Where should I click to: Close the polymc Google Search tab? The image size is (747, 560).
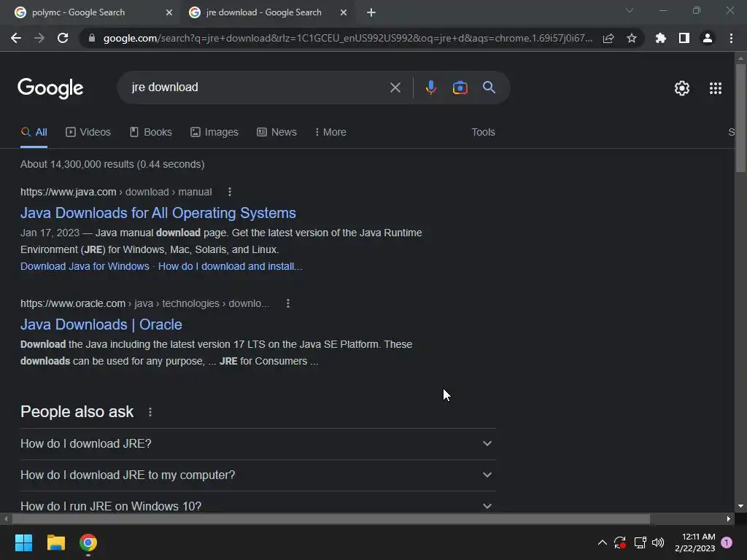[x=169, y=12]
